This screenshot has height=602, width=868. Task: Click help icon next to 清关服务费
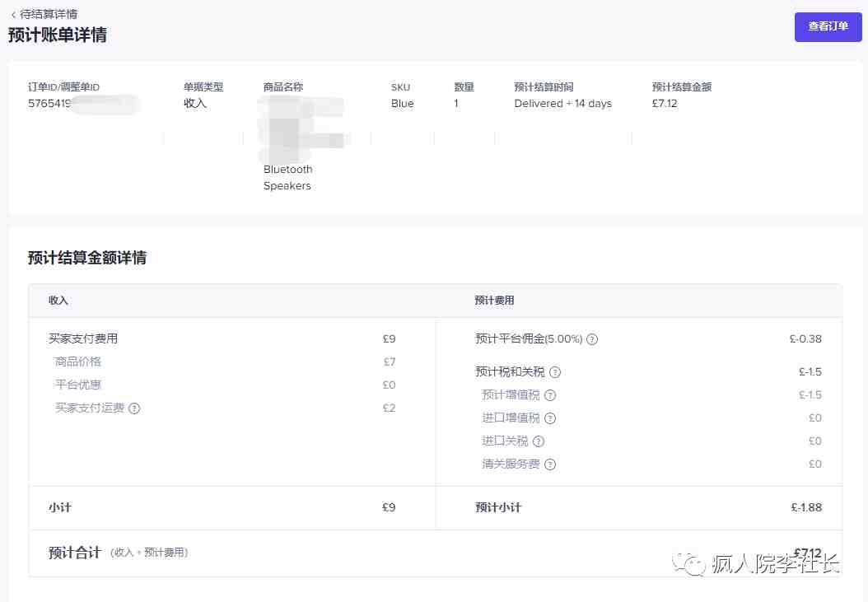550,464
